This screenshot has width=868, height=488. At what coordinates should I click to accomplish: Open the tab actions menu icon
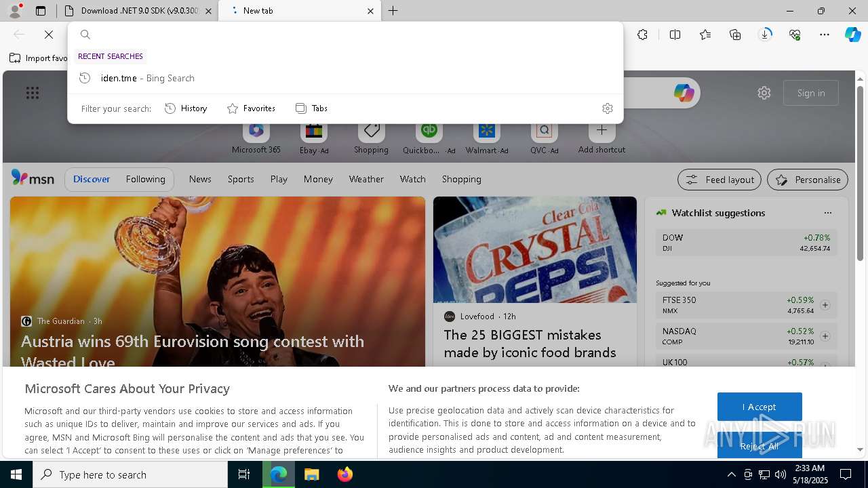41,11
